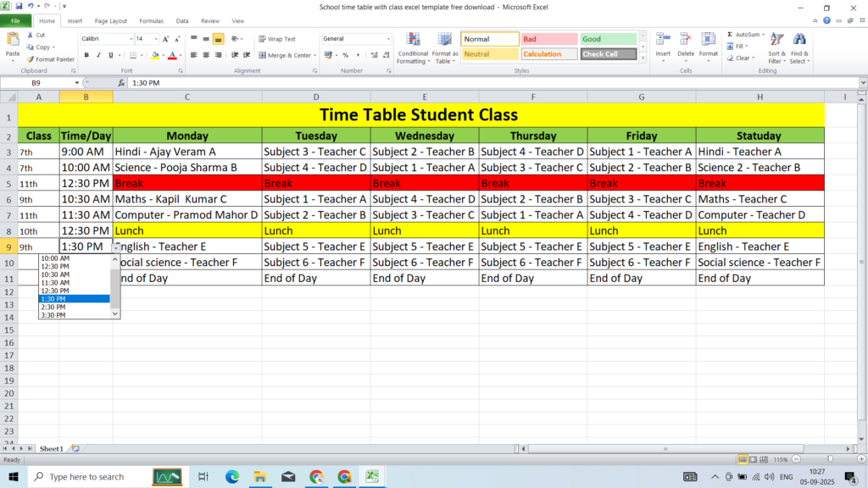Click the Find & Select binoculars
The height and width of the screenshot is (488, 868).
(799, 48)
